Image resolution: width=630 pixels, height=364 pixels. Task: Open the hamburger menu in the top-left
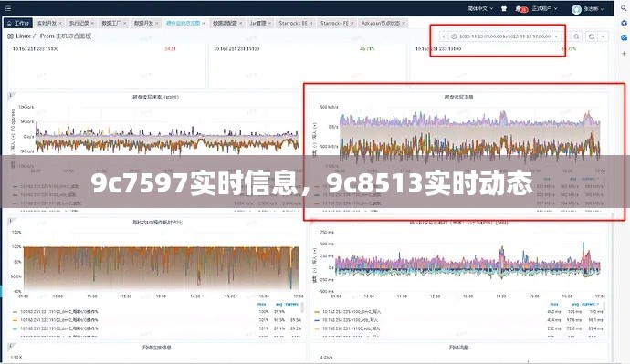(x=7, y=8)
